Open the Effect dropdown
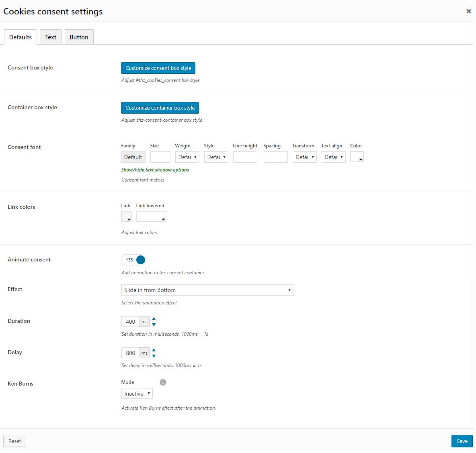Screen dimensions: 476x453 [207, 290]
